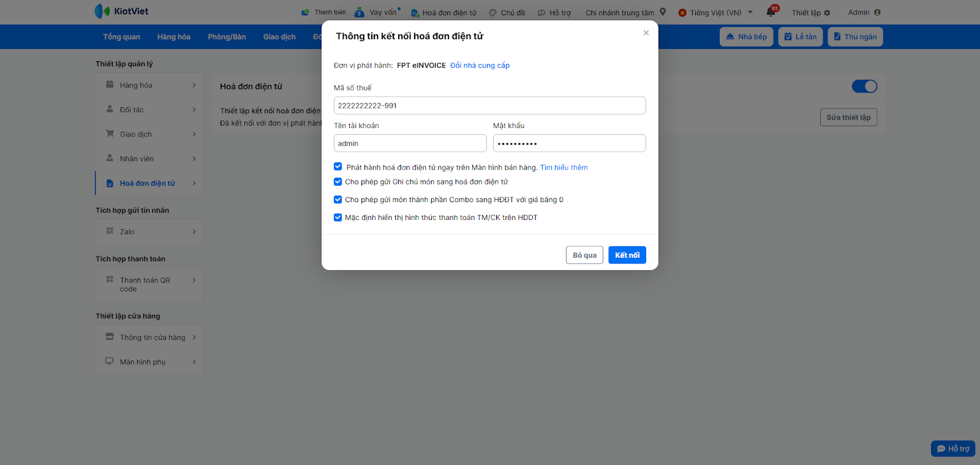The image size is (980, 465).
Task: Expand the Hàng hóa settings item
Action: coord(149,85)
